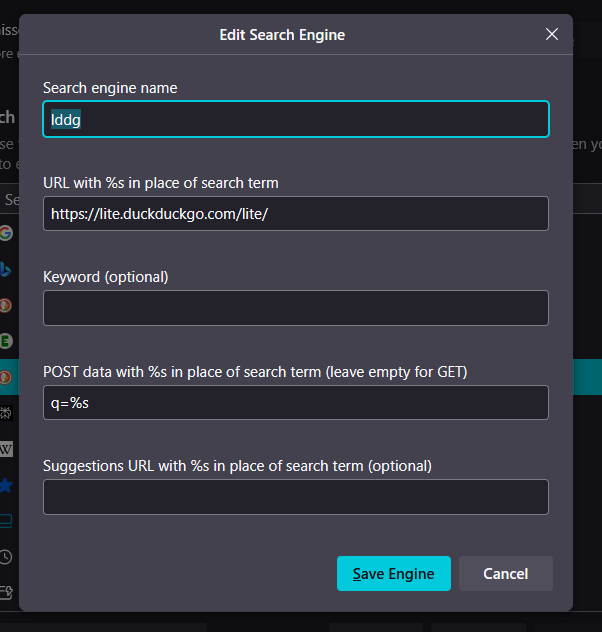This screenshot has width=602, height=632.
Task: Click the DuckDuckGo icon in the highlighted row
Action: tap(7, 377)
